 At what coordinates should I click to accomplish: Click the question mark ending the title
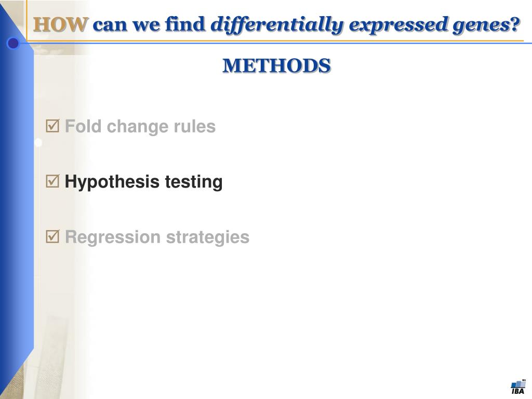point(515,24)
